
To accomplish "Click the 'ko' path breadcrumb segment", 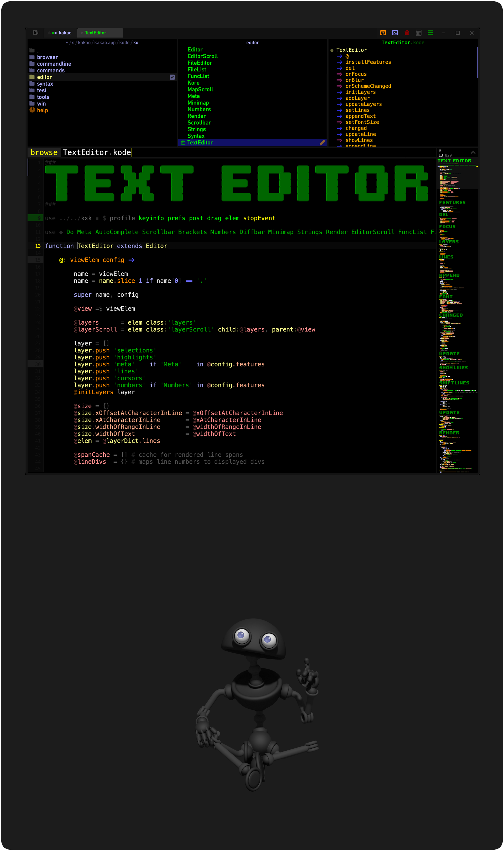I will tap(136, 43).
